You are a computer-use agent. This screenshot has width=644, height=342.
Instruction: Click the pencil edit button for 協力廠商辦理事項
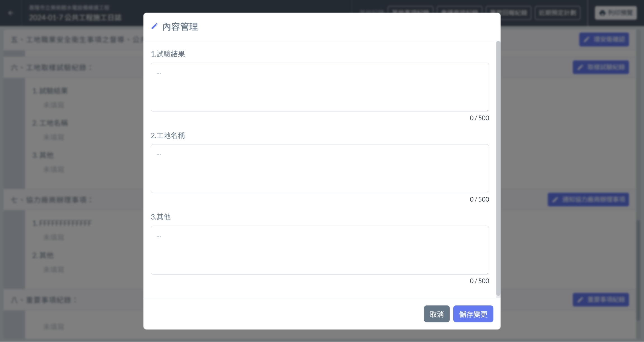[x=588, y=199]
